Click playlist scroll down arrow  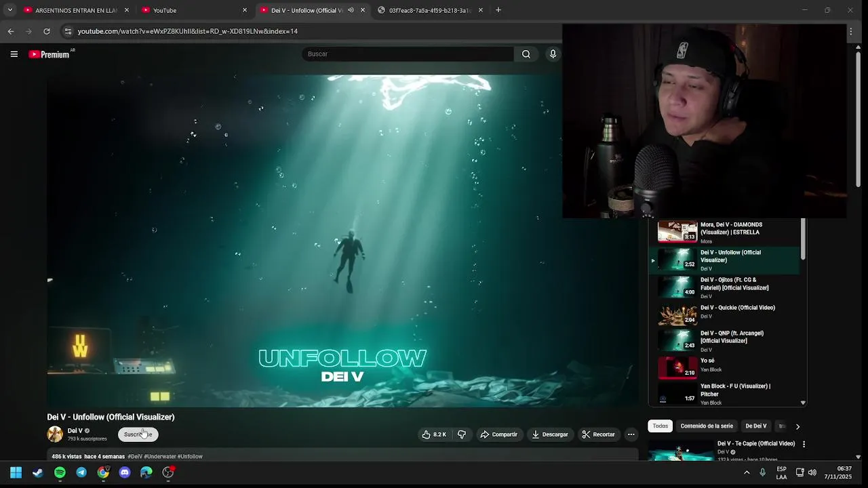(803, 403)
